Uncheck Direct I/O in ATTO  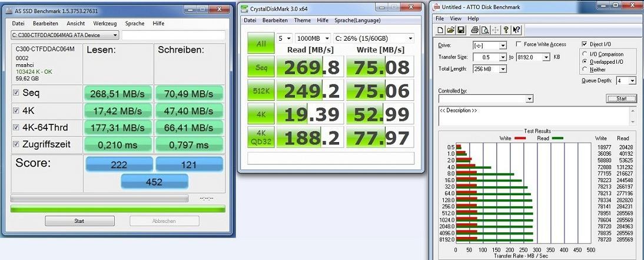pyautogui.click(x=585, y=44)
